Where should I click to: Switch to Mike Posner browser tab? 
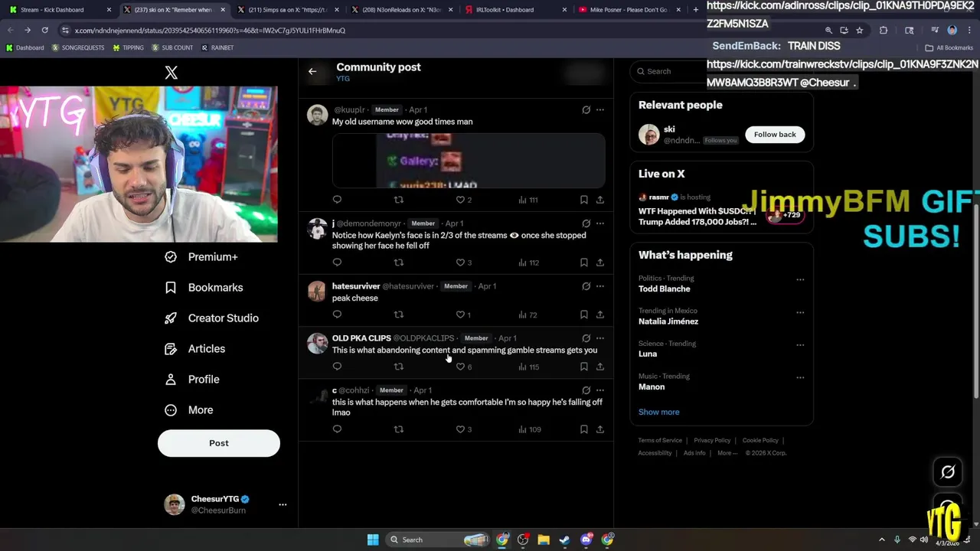click(x=628, y=10)
